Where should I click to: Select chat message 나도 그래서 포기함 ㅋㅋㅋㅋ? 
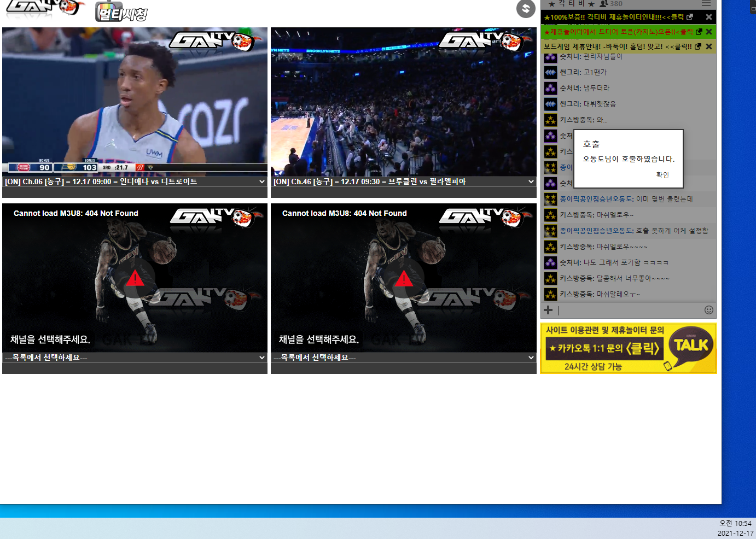[x=626, y=262]
